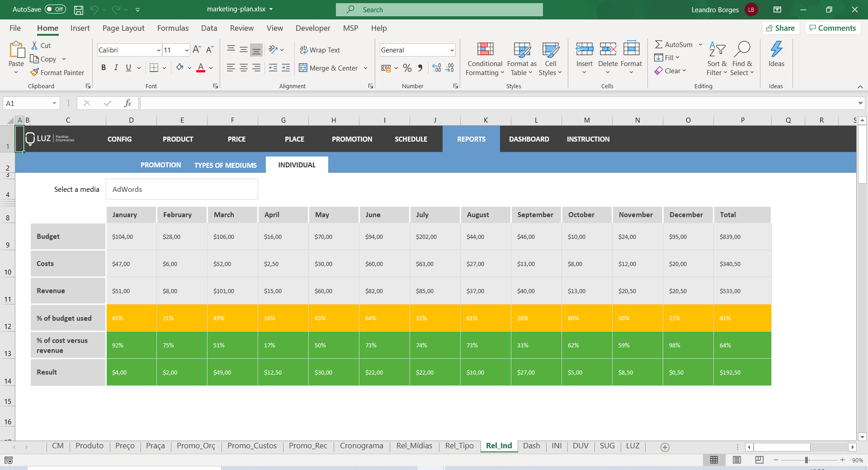Open the AdWords media selector
Image resolution: width=868 pixels, height=470 pixels.
click(x=182, y=189)
